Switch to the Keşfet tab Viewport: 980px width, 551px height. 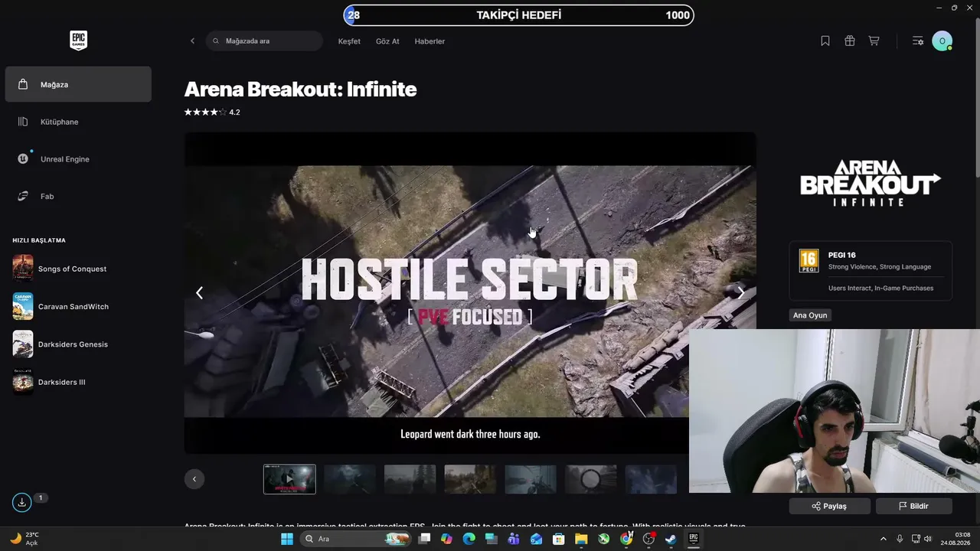coord(349,41)
